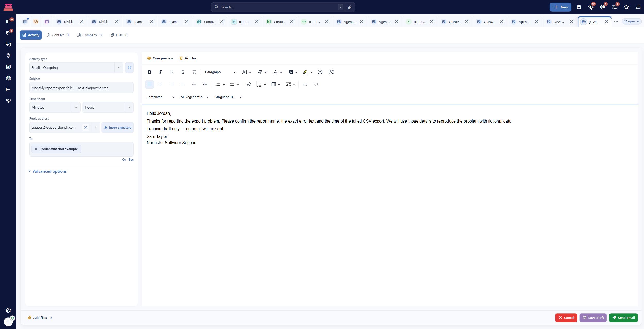Open the font color picker
644x329 pixels.
[278, 72]
